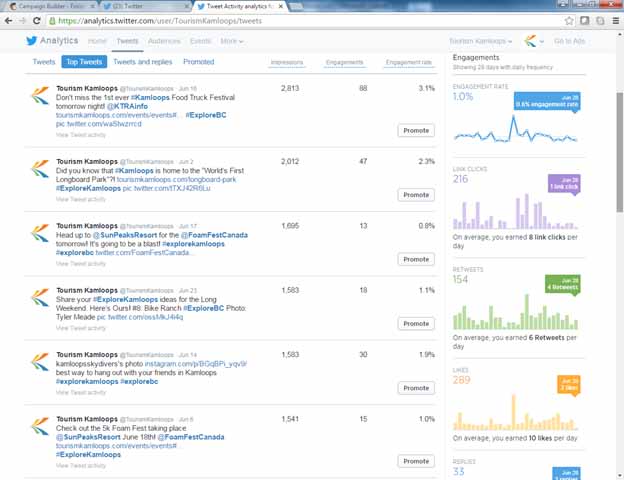View Tweet activity for Longboard Park tweet
The image size is (624, 480).
click(81, 199)
